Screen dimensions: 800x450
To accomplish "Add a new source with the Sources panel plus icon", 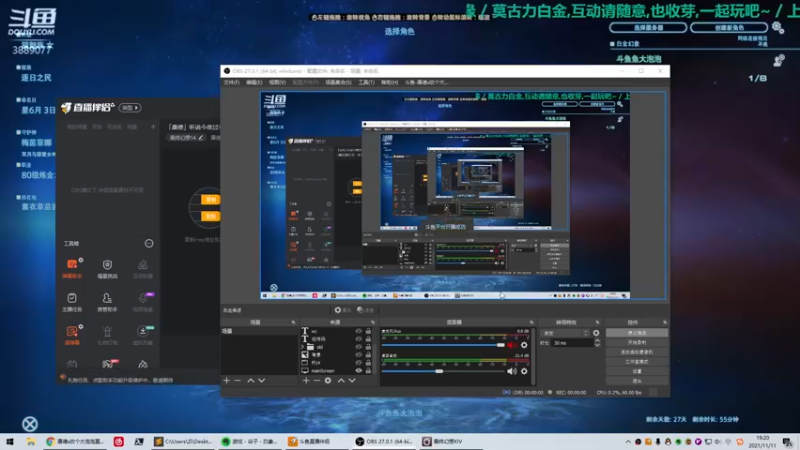I will [x=306, y=381].
